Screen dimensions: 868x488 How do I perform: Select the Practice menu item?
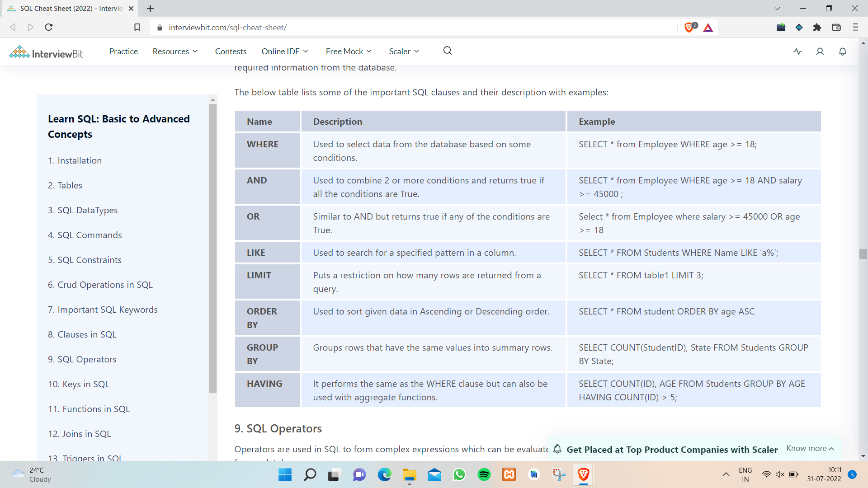[x=123, y=51]
